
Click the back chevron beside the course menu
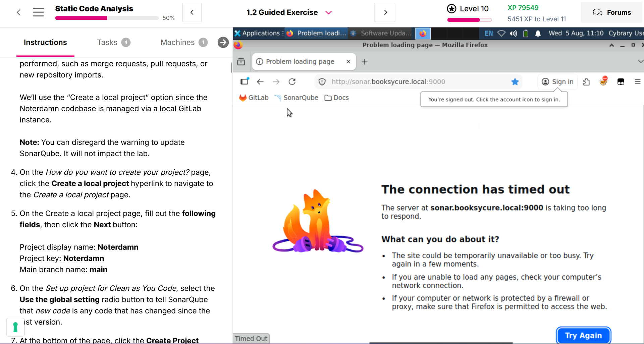19,12
